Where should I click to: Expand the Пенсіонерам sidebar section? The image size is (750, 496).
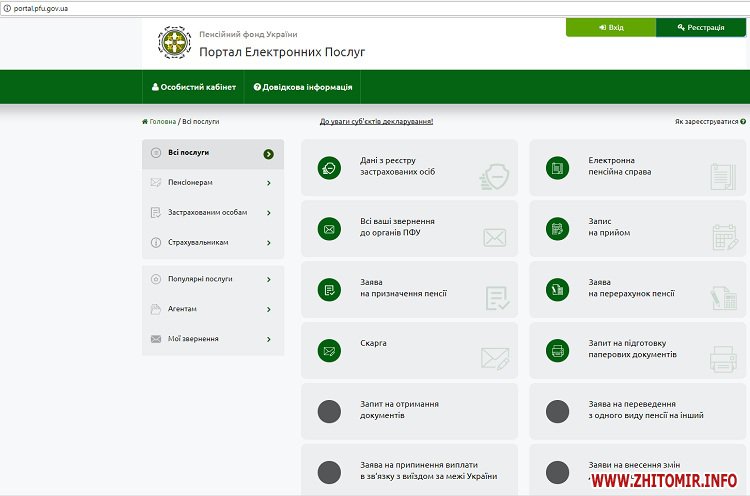point(212,183)
